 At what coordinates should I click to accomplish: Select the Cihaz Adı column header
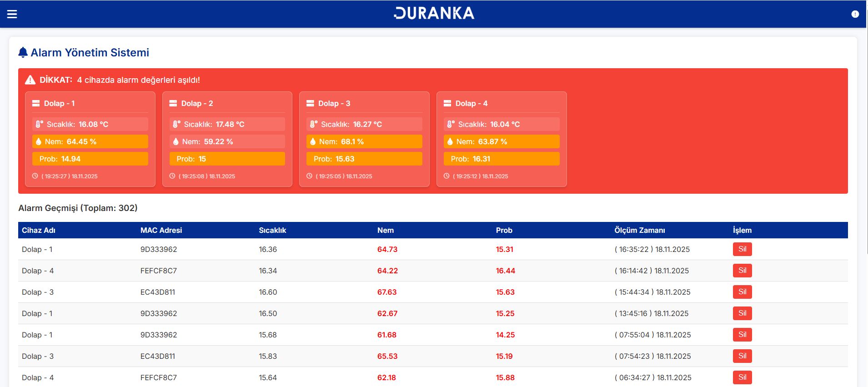(x=39, y=230)
